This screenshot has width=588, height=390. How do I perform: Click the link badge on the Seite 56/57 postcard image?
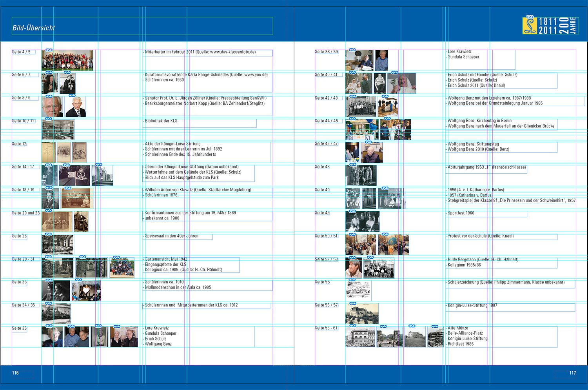tap(352, 303)
